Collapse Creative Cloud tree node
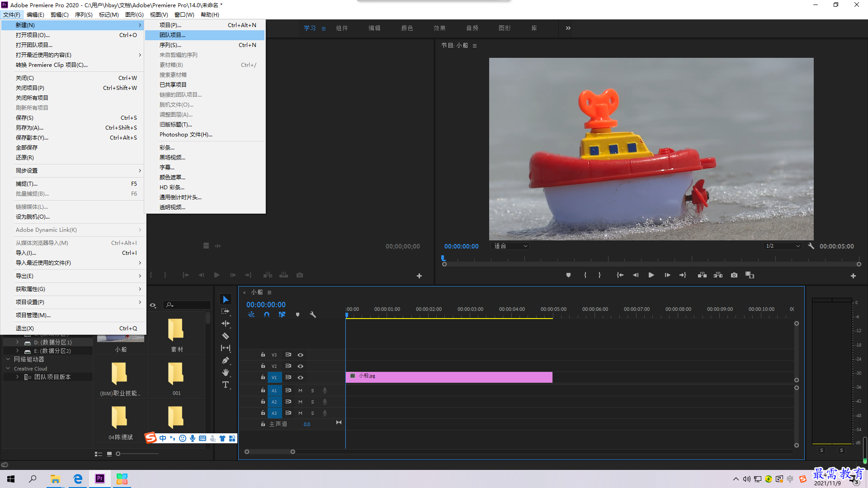This screenshot has width=868, height=488. click(8, 368)
